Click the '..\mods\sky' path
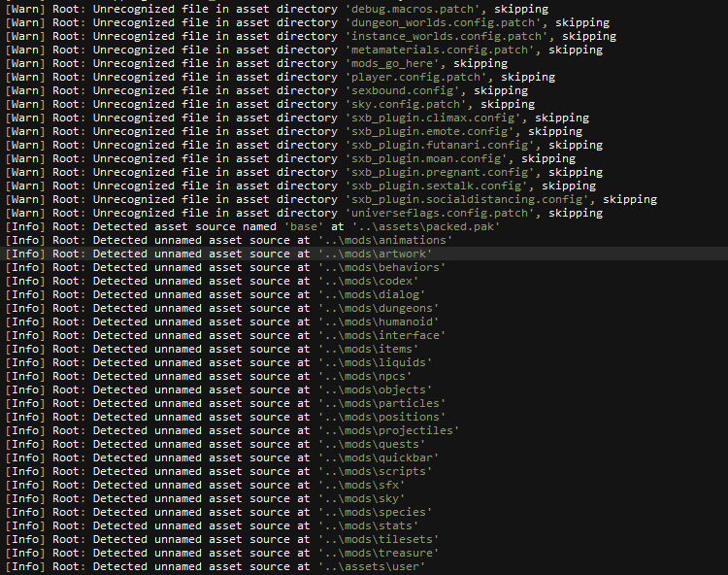728x575 pixels. tap(361, 498)
